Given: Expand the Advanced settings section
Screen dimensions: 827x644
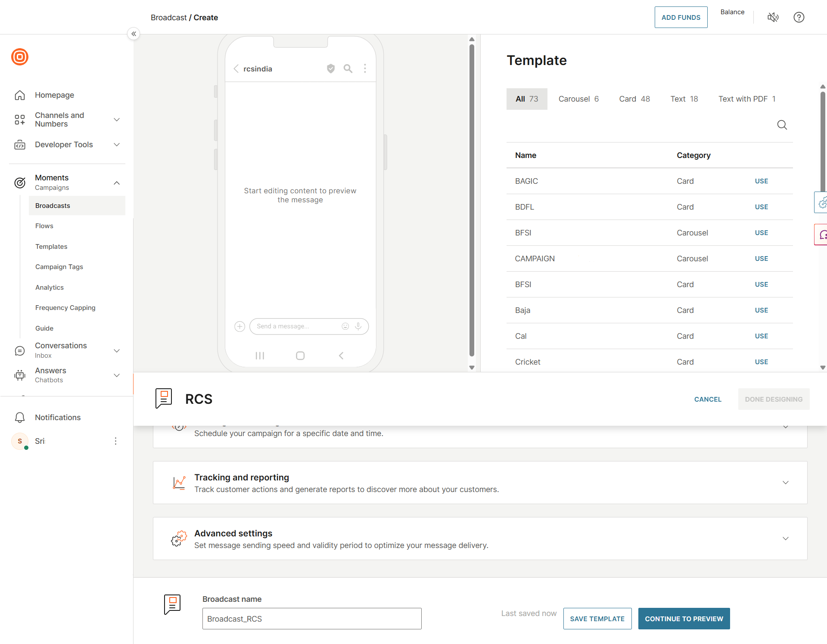Looking at the screenshot, I should pos(785,538).
